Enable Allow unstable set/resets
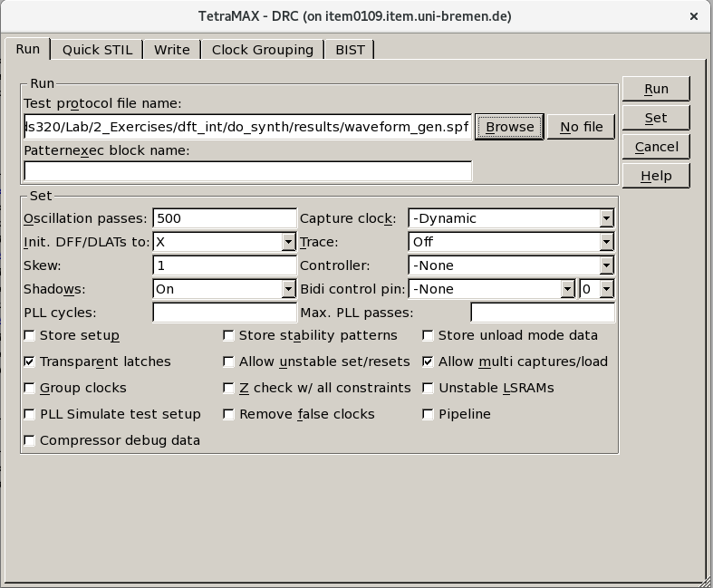Viewport: 713px width, 588px height. click(x=228, y=362)
